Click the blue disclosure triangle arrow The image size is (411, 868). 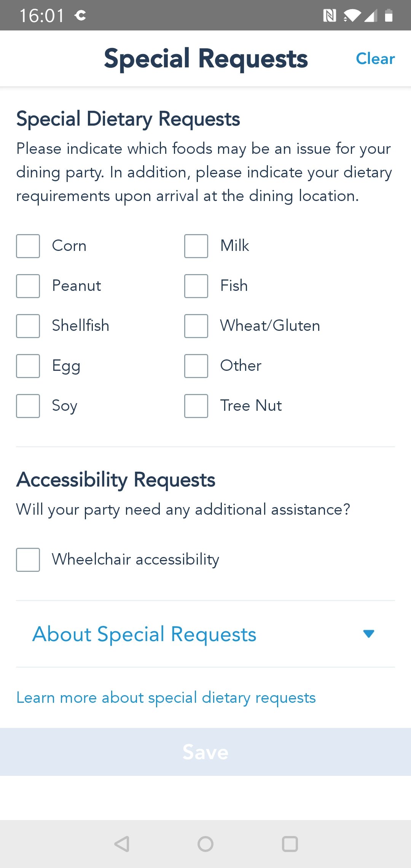(369, 634)
